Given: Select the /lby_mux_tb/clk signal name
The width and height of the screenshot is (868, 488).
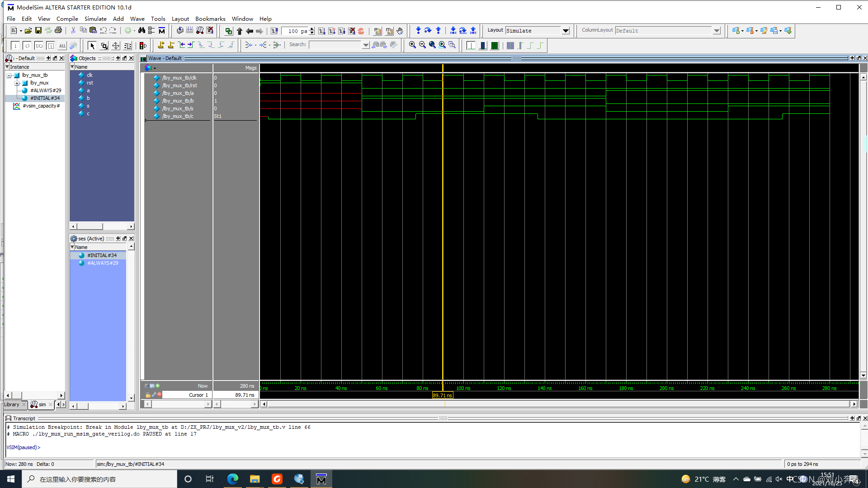Looking at the screenshot, I should pyautogui.click(x=179, y=78).
